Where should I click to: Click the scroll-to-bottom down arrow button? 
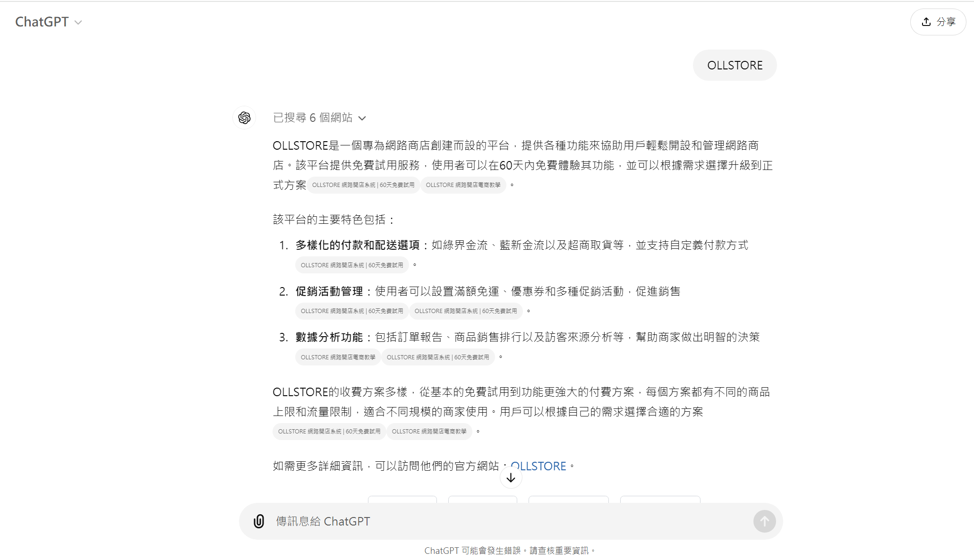click(511, 478)
